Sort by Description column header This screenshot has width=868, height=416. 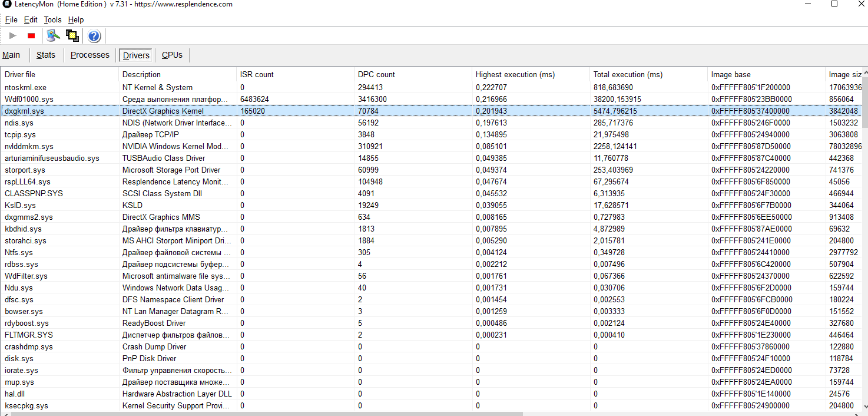[178, 74]
